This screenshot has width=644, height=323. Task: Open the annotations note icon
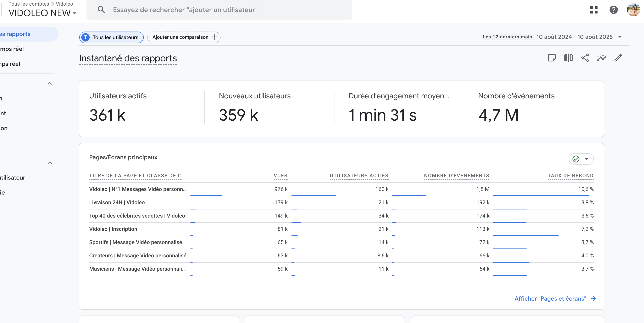[x=551, y=58]
